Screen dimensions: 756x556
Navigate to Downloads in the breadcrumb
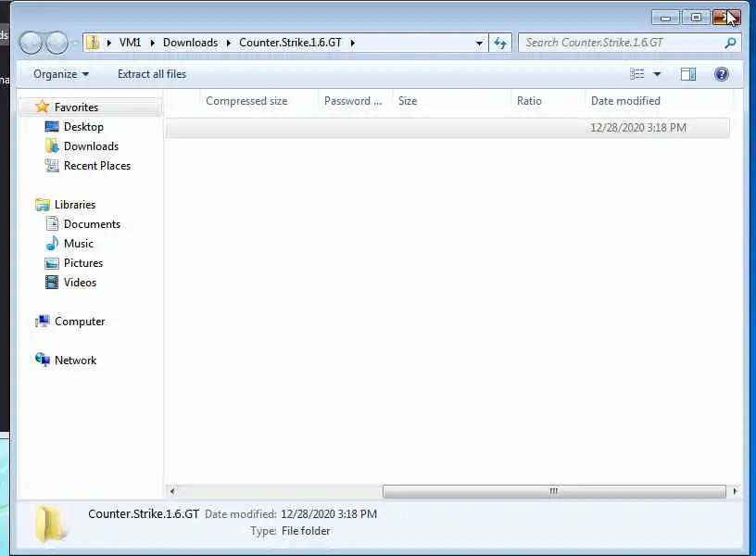click(x=191, y=43)
